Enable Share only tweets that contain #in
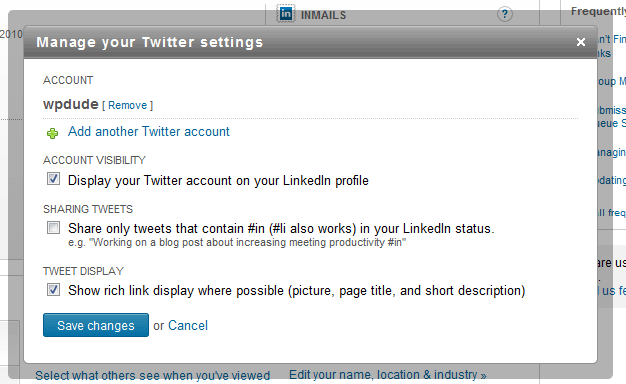 pyautogui.click(x=53, y=228)
